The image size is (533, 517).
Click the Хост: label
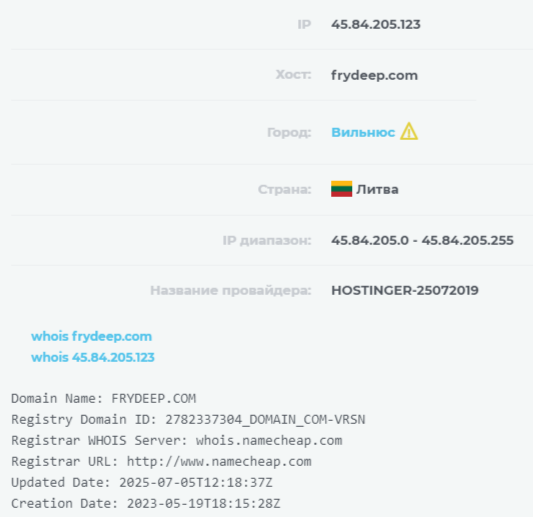[x=293, y=74]
